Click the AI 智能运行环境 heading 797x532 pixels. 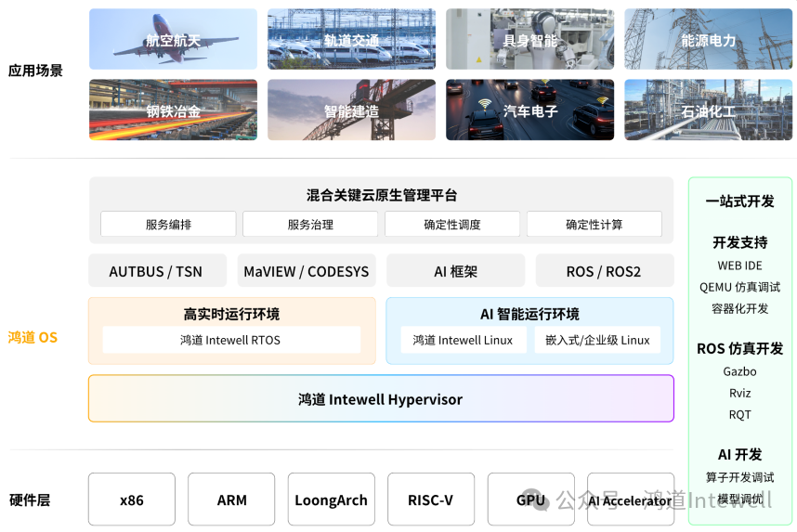click(529, 314)
